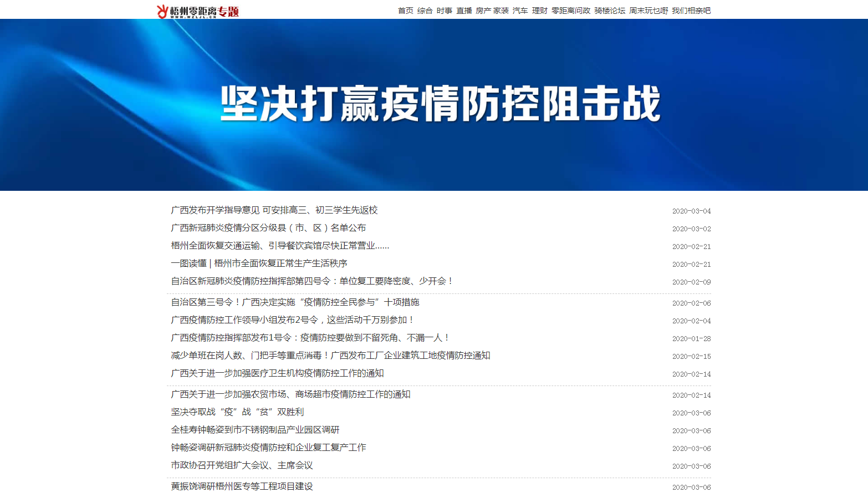
Task: Open 广西新冠肺炎疫情分区分级 名单公布 article
Action: (268, 228)
